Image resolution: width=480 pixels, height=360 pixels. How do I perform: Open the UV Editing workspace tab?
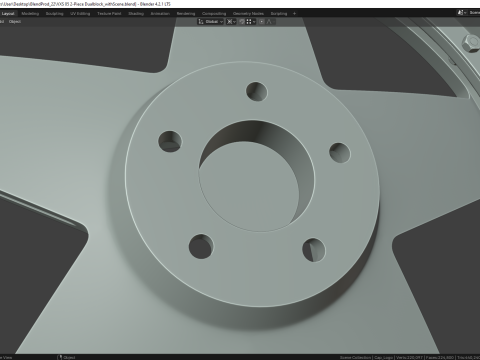click(80, 14)
